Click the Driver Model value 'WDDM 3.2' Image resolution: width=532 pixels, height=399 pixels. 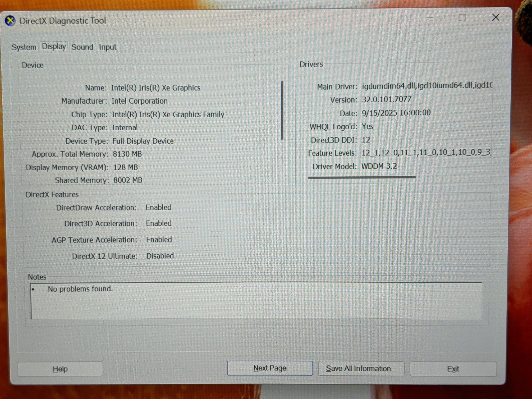(379, 166)
